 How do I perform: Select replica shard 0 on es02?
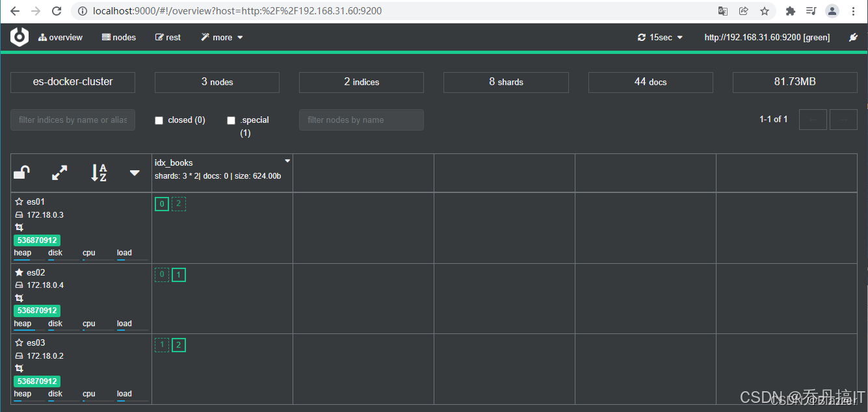(x=162, y=274)
